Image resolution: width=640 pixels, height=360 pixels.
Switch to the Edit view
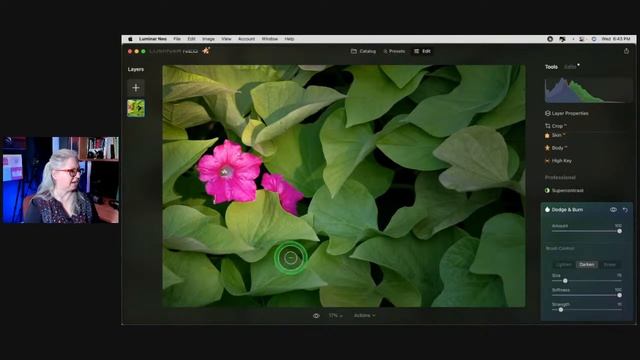coord(422,51)
